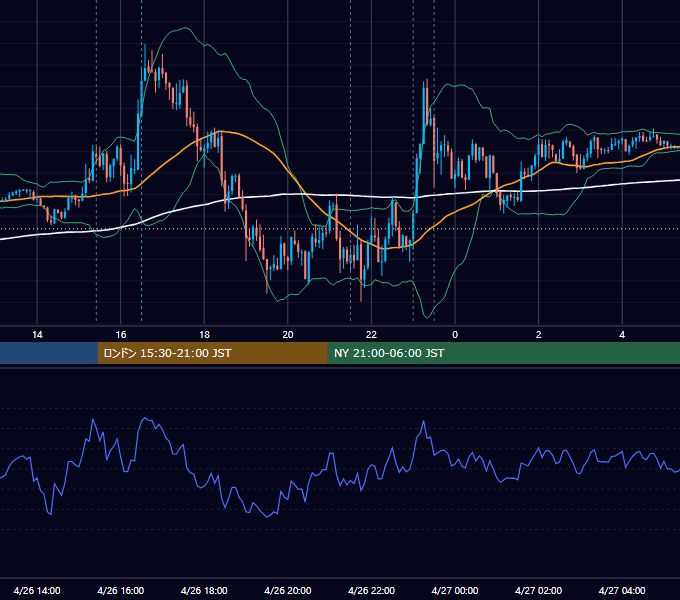This screenshot has width=680, height=600.
Task: Click hour label 20 on the price chart axis
Action: coord(288,335)
